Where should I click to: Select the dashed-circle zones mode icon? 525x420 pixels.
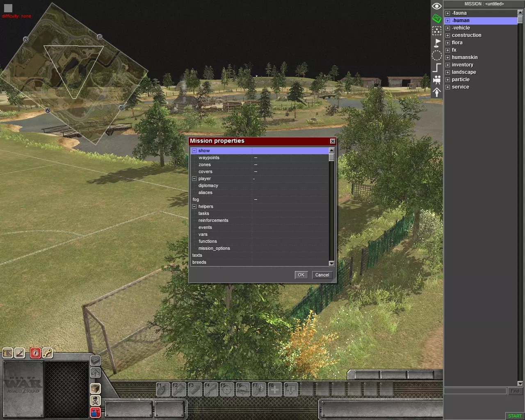437,55
